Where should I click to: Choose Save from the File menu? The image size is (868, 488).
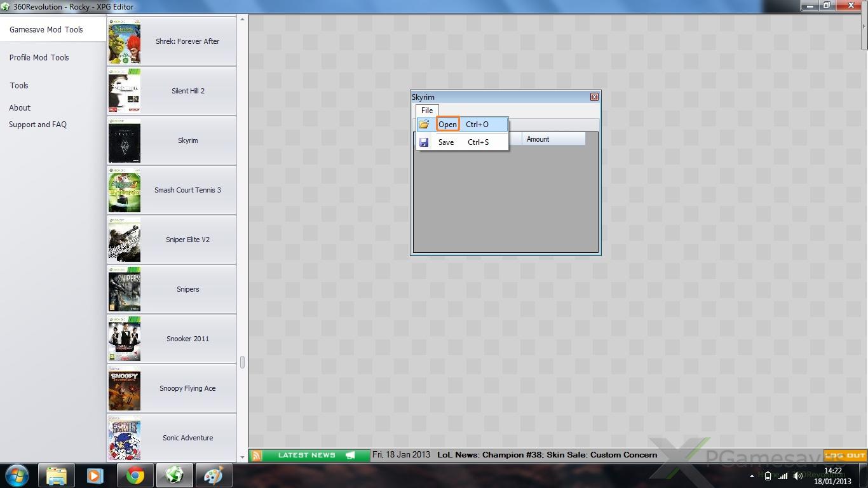coord(446,142)
